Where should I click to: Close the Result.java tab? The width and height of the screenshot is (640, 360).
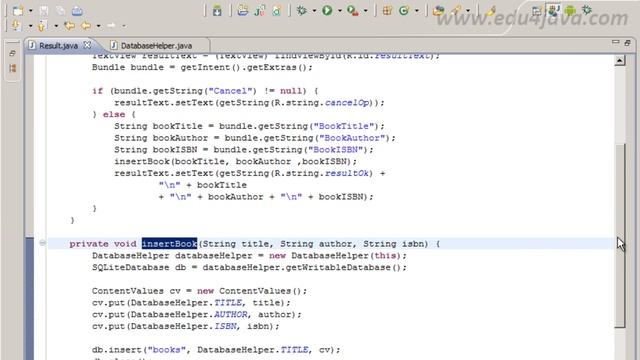pos(87,45)
